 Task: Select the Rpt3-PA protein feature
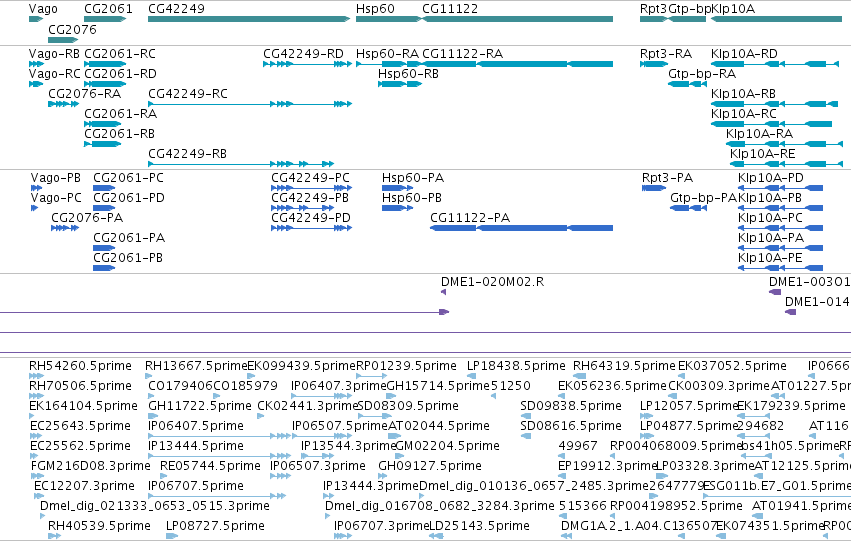tap(654, 188)
